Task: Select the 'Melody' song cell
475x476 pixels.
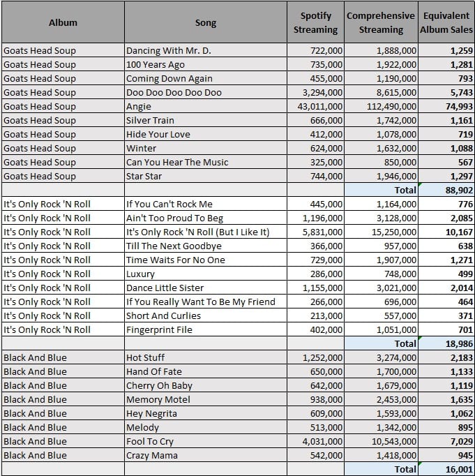Action: point(206,427)
